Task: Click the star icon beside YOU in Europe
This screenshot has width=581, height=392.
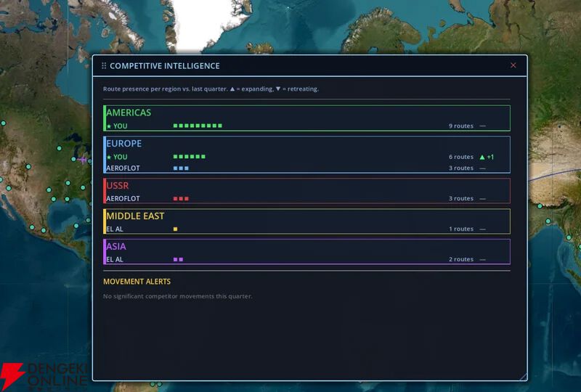Action: coord(109,157)
